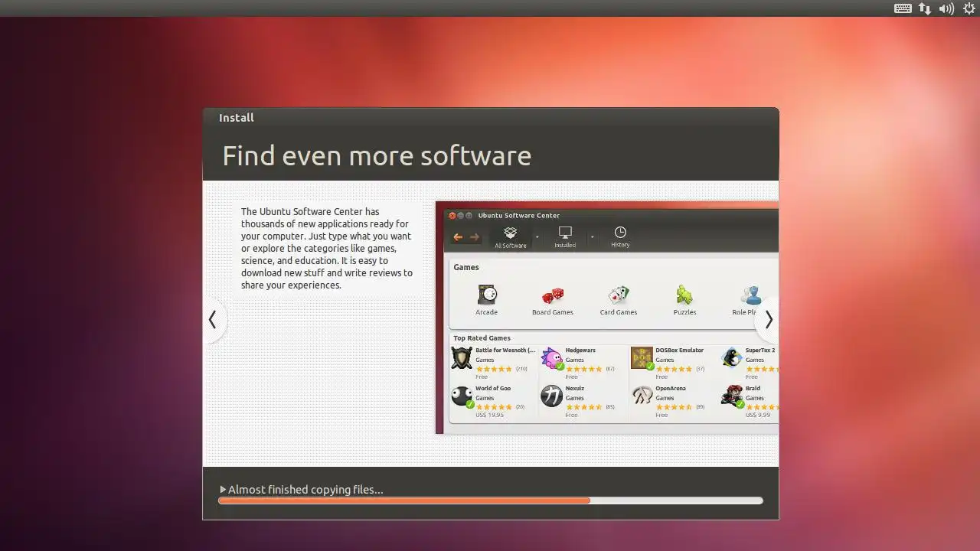This screenshot has width=980, height=551.
Task: Open the system settings gear menu
Action: coord(969,8)
